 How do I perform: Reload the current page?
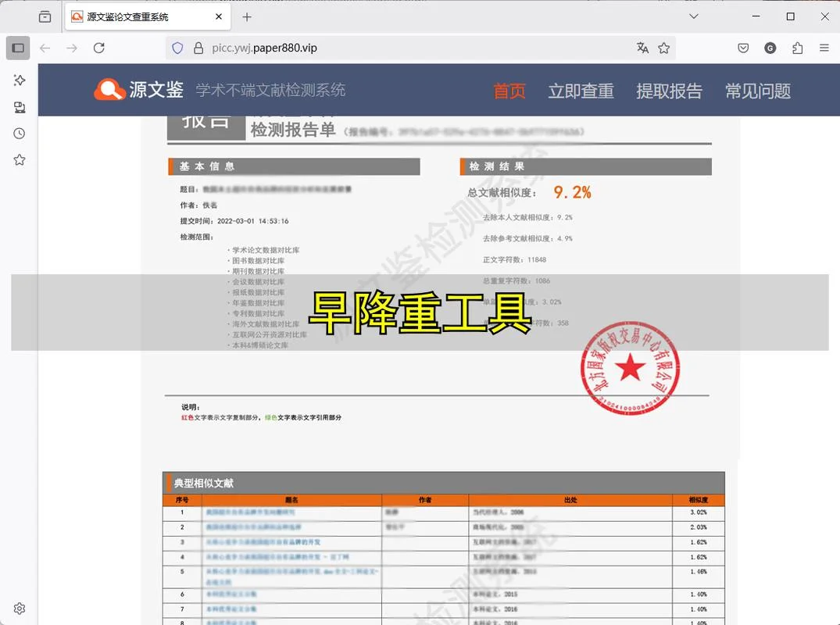(99, 48)
